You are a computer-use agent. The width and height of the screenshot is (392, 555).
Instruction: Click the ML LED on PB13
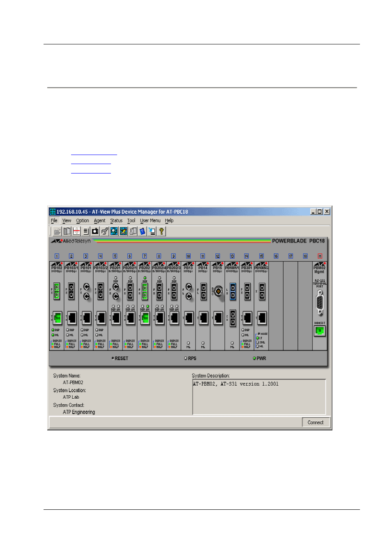[188, 343]
